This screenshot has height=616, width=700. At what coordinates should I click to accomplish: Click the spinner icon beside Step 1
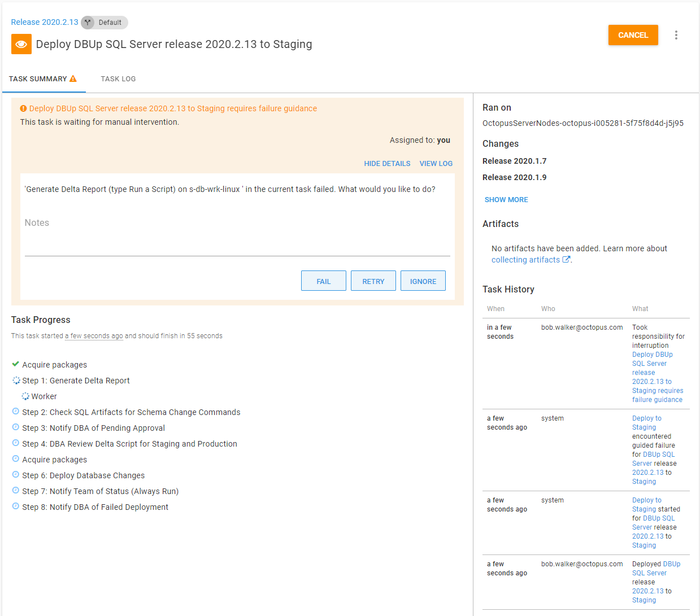tap(16, 381)
